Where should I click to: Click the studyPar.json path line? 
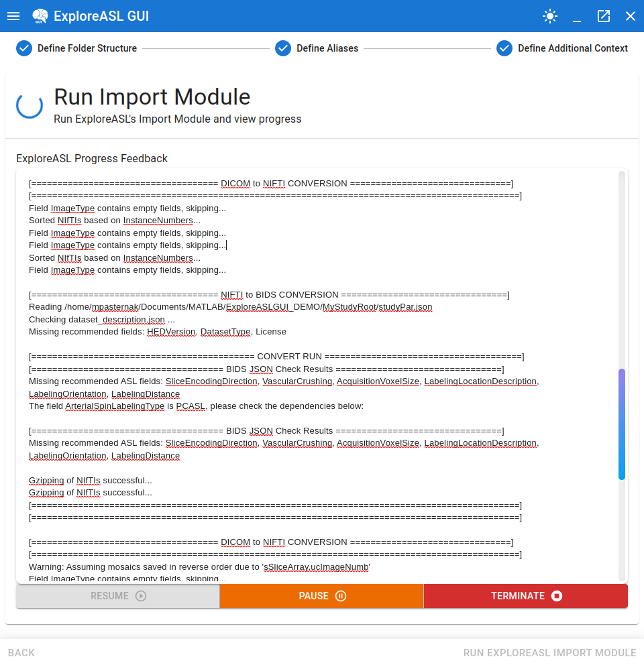[230, 307]
